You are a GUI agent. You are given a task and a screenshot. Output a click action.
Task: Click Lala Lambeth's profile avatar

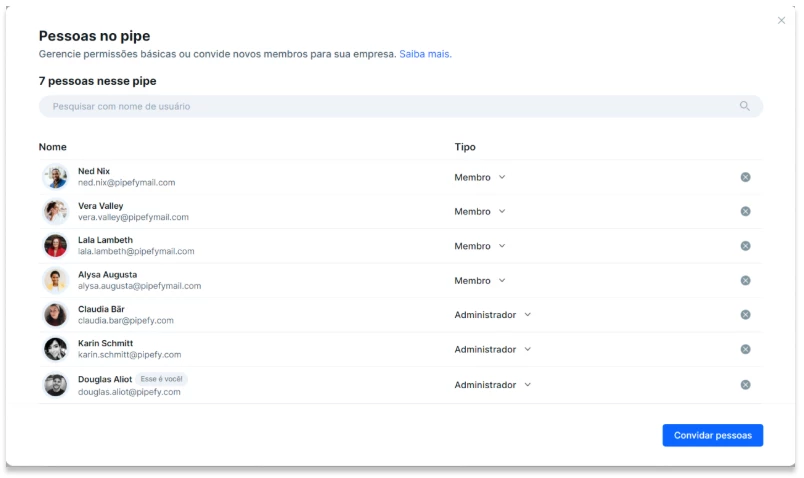[56, 246]
